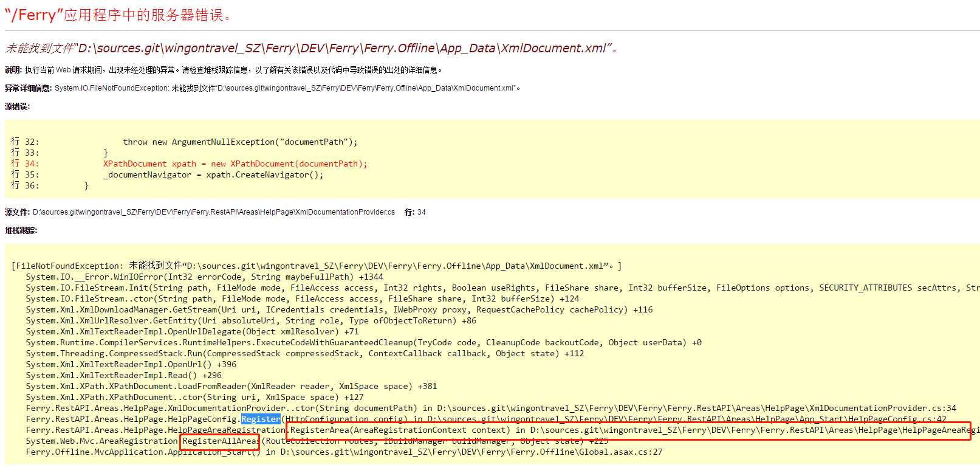Click the "源错误:" label
This screenshot has width=980, height=476.
pos(17,106)
